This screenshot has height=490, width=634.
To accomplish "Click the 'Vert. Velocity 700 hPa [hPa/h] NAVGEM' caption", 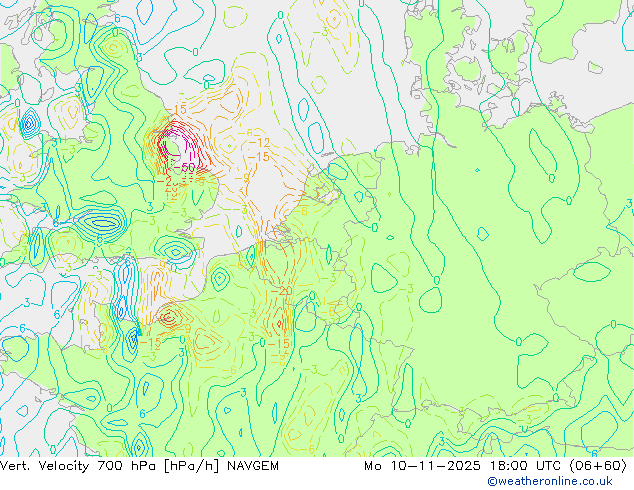I will click(139, 466).
